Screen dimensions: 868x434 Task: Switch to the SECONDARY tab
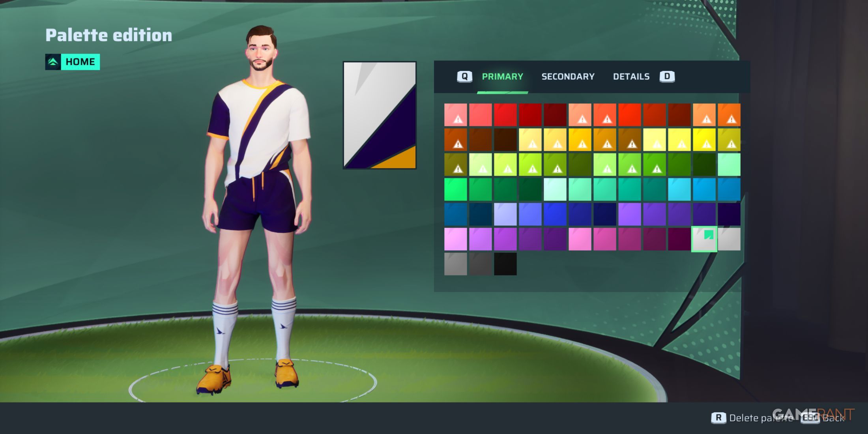pyautogui.click(x=568, y=76)
